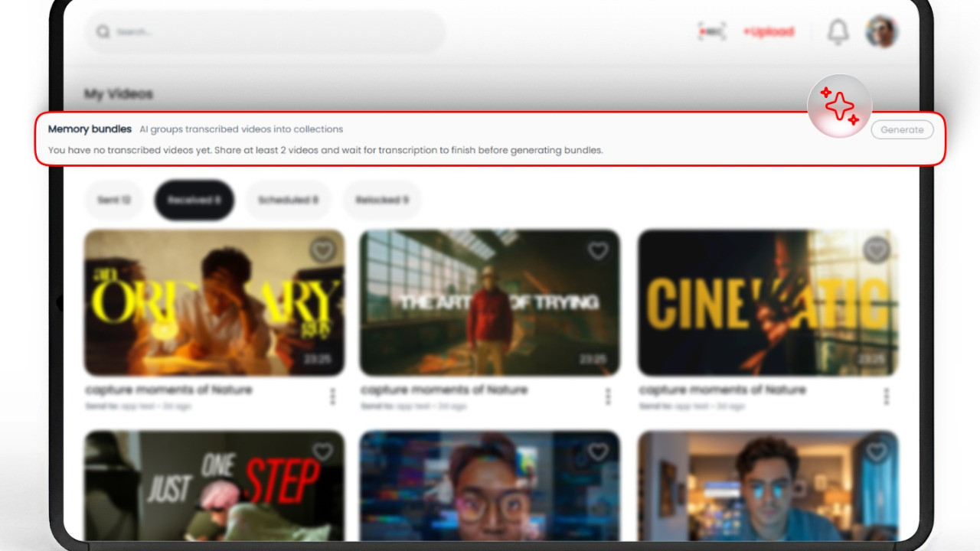
Task: Switch to the Sent 12 tab
Action: pos(113,200)
